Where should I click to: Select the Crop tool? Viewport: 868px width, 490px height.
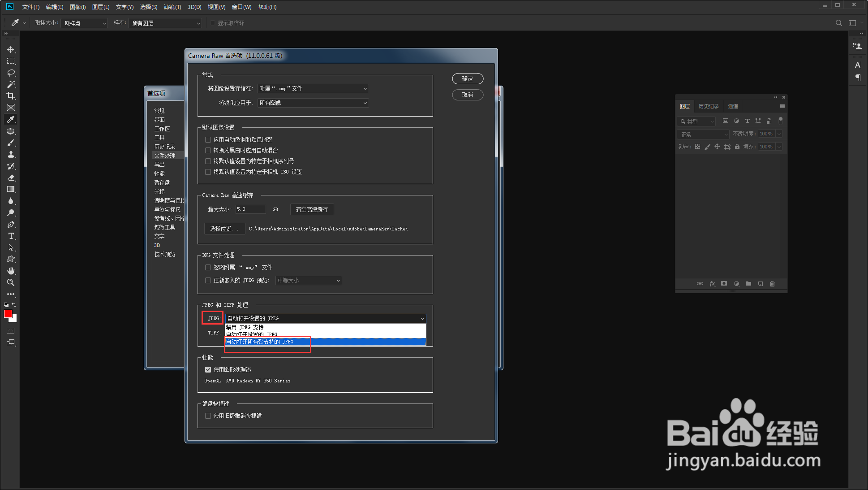click(x=11, y=96)
